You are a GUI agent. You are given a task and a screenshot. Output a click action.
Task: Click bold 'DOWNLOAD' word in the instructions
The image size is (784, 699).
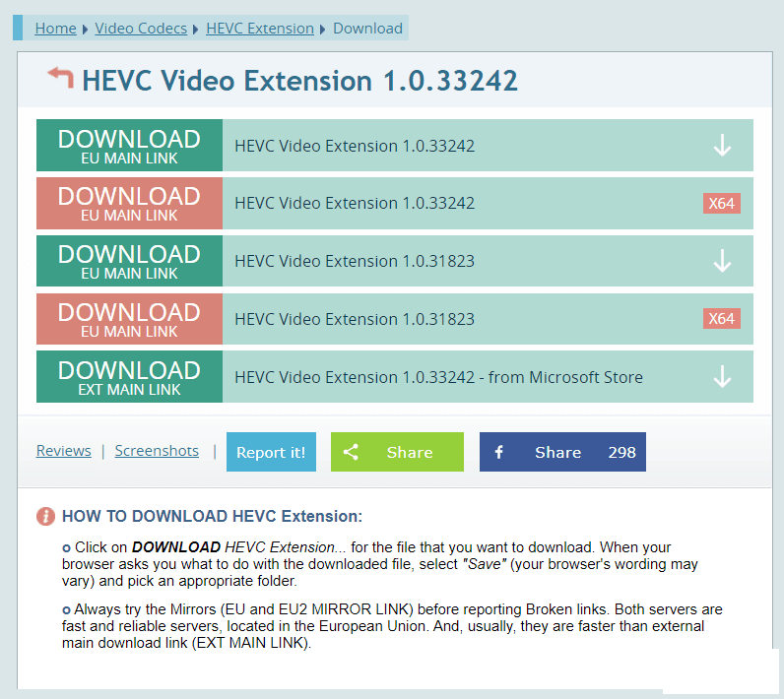(x=176, y=547)
